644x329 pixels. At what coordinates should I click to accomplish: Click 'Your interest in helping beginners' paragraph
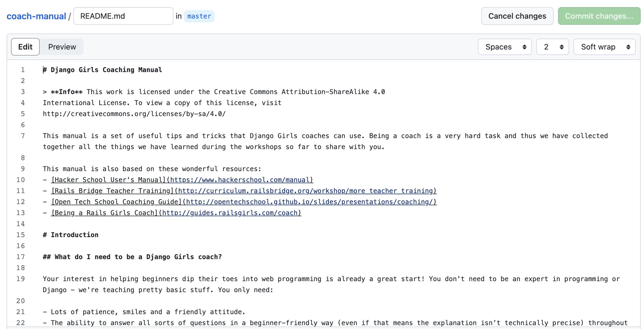331,284
